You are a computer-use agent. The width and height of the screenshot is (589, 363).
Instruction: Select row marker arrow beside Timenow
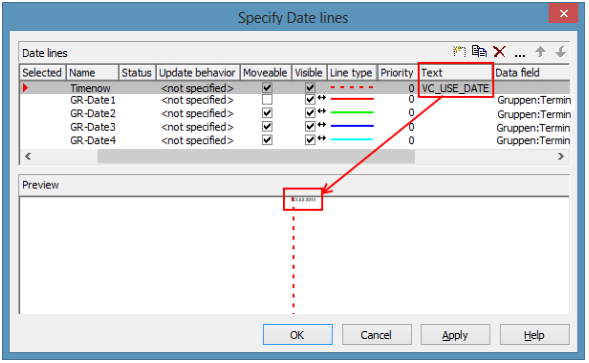pos(25,88)
